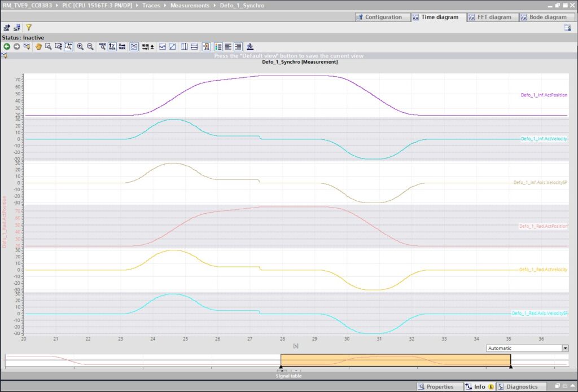
Task: Click the orange overview time range slider
Action: [396, 360]
